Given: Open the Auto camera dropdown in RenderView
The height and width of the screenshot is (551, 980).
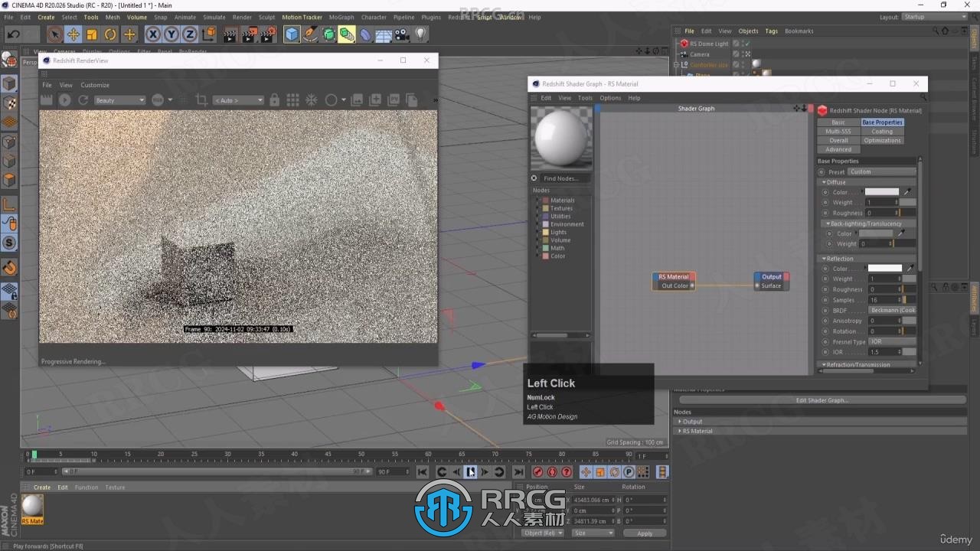Looking at the screenshot, I should point(238,100).
